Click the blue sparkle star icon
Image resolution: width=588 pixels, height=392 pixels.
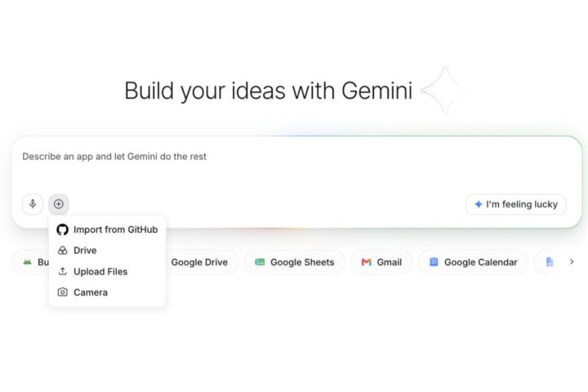tap(478, 204)
